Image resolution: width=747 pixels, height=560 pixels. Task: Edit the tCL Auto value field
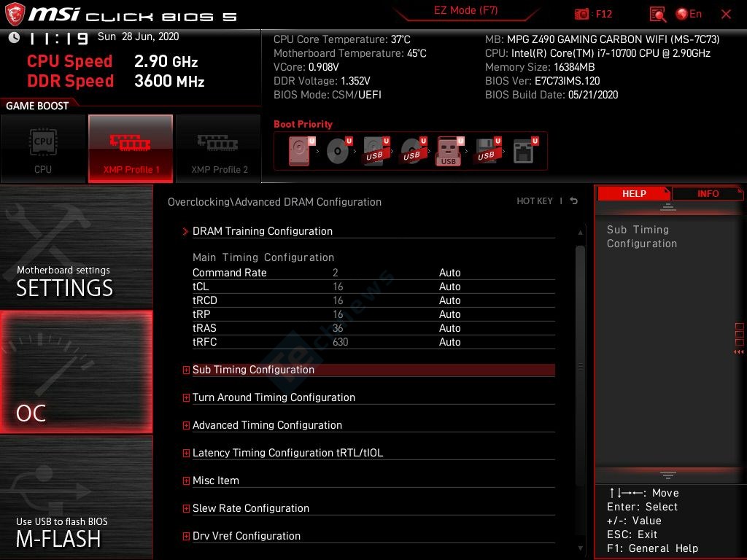pyautogui.click(x=449, y=286)
